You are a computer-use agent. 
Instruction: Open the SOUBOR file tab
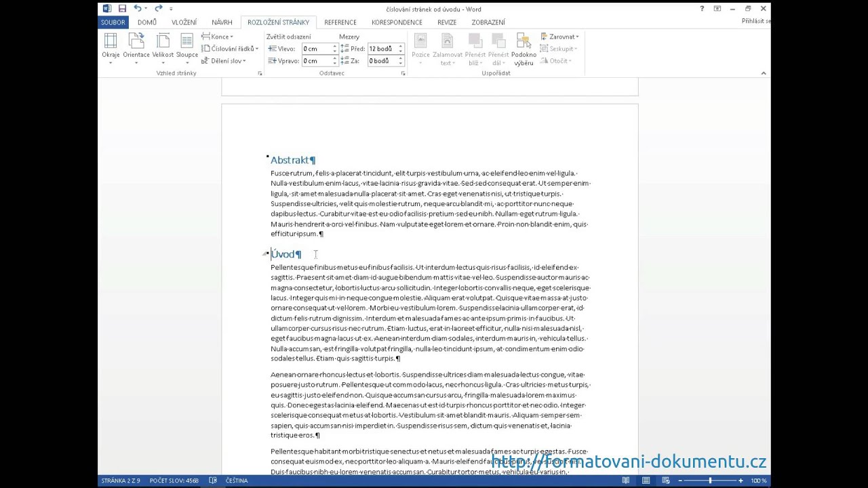[113, 22]
